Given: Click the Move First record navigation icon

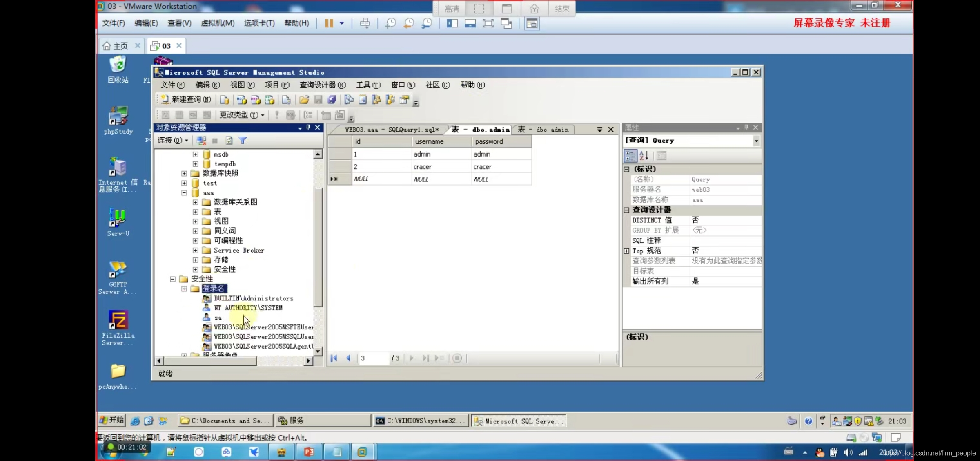Looking at the screenshot, I should 334,358.
